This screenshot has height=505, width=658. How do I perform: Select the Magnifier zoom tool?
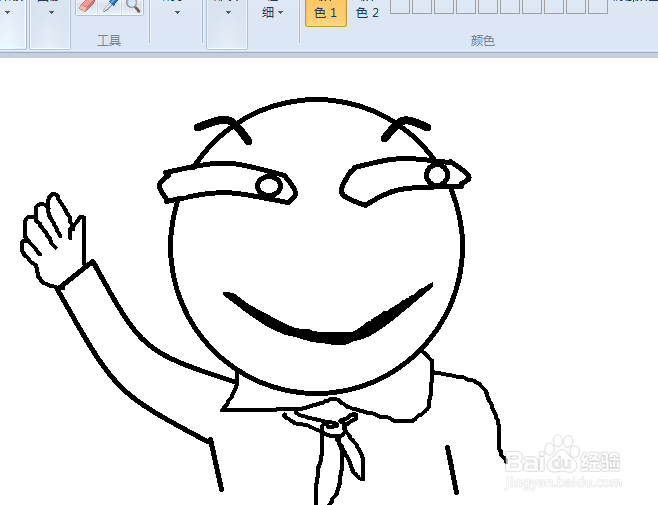click(133, 6)
